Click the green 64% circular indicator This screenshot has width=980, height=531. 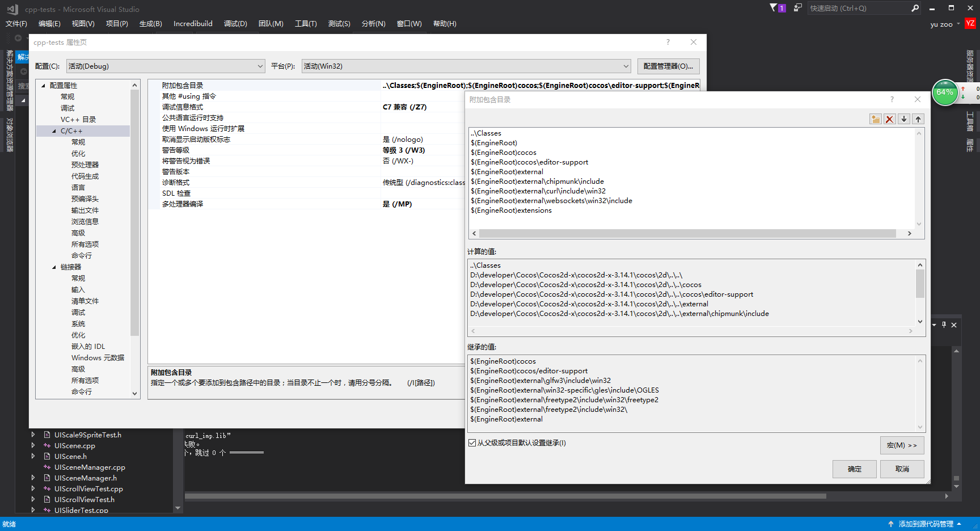tap(945, 92)
